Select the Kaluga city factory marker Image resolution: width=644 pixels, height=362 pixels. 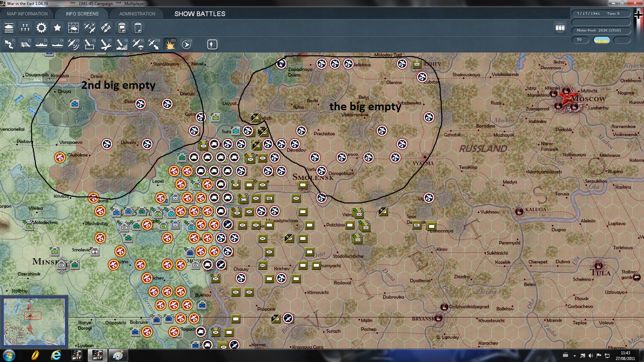(519, 211)
